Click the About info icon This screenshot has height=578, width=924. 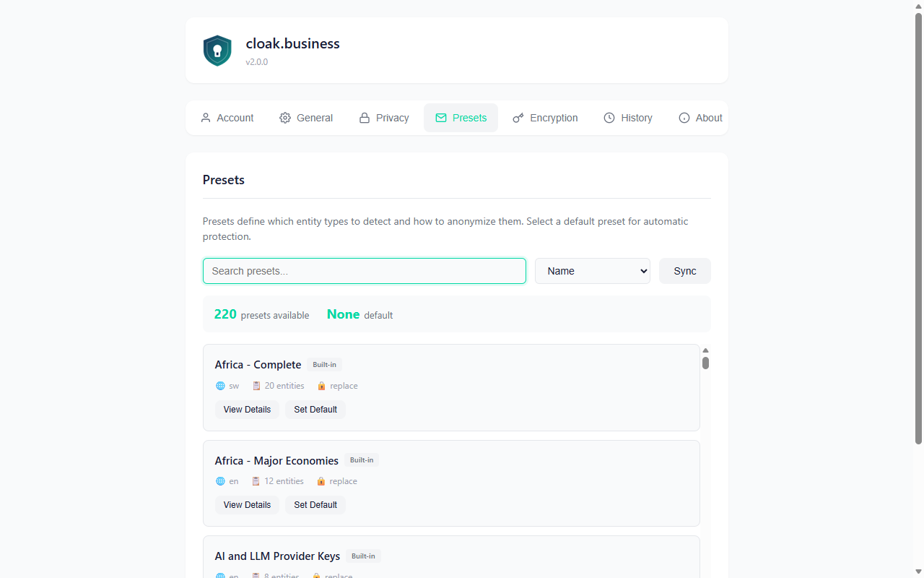(x=684, y=118)
